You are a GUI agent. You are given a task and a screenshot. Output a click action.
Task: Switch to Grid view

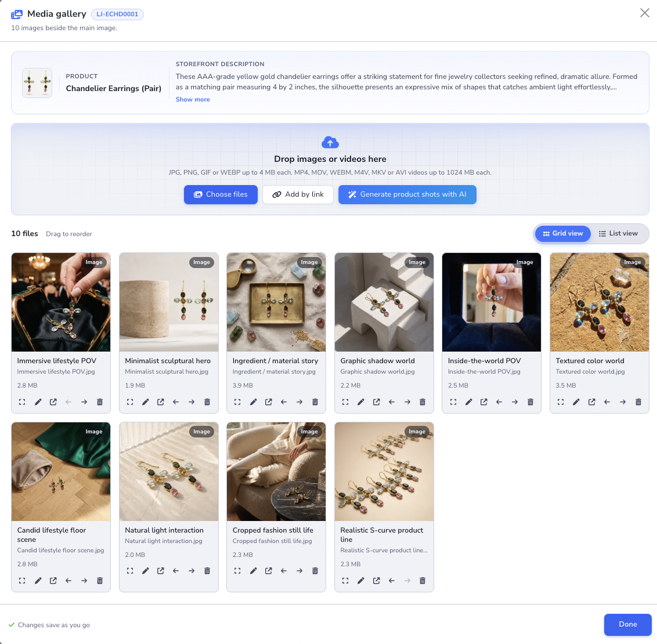563,234
